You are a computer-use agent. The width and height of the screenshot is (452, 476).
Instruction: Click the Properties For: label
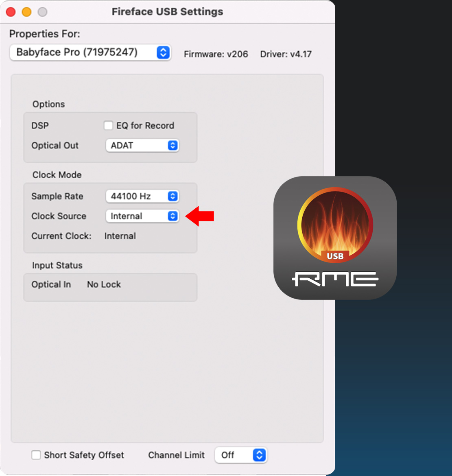pyautogui.click(x=45, y=34)
